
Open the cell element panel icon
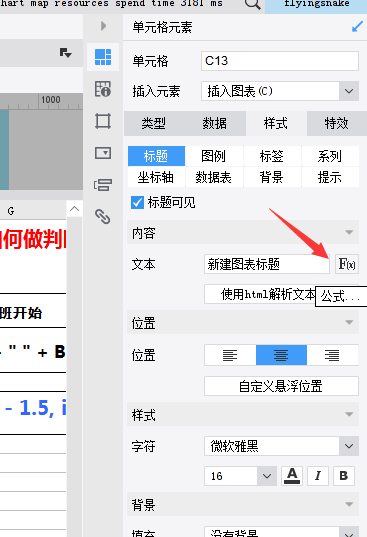[x=103, y=57]
